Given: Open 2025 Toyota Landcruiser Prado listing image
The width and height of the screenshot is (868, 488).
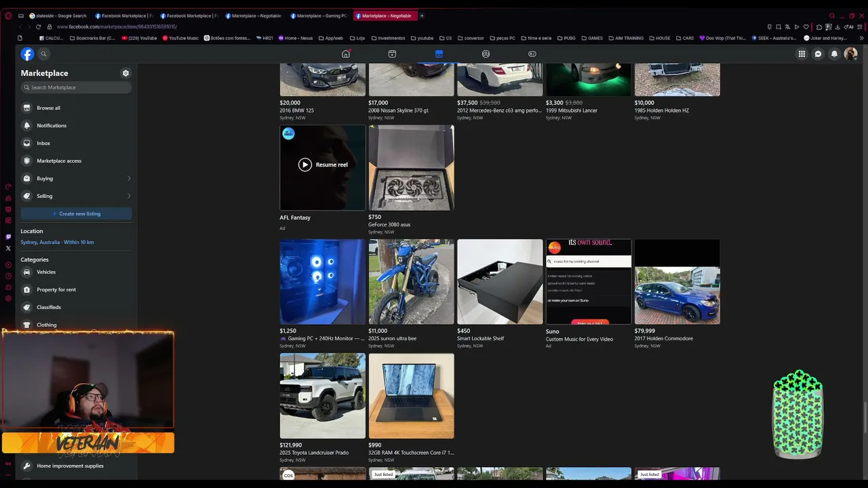Looking at the screenshot, I should 323,396.
